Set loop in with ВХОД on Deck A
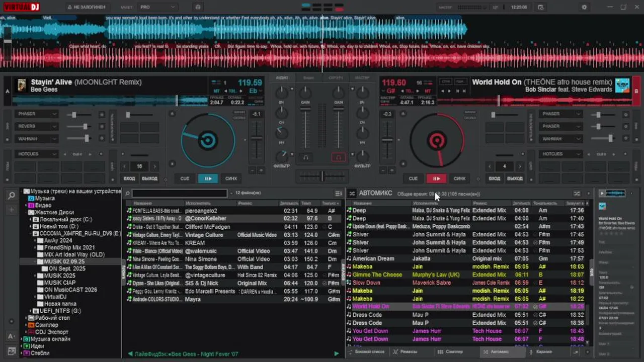Image resolution: width=644 pixels, height=362 pixels. 129,178
